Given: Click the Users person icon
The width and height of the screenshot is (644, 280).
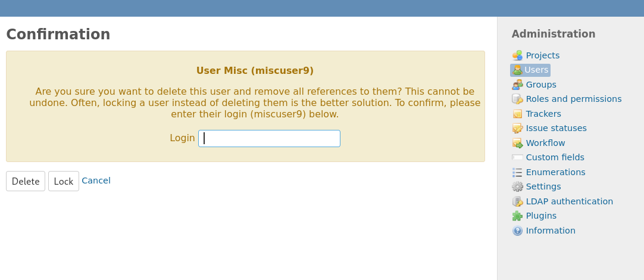Looking at the screenshot, I should [x=517, y=70].
